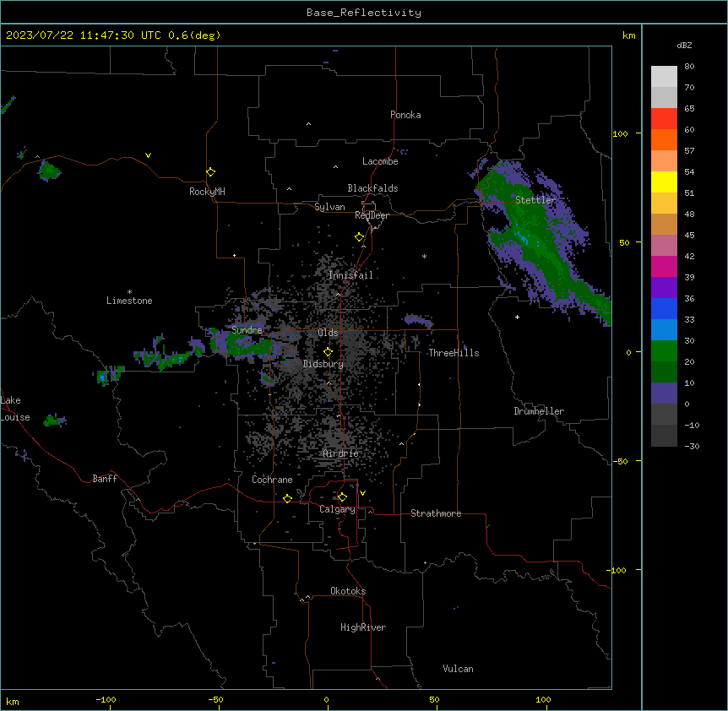Click the Sundre label
The height and width of the screenshot is (711, 728).
pyautogui.click(x=247, y=330)
